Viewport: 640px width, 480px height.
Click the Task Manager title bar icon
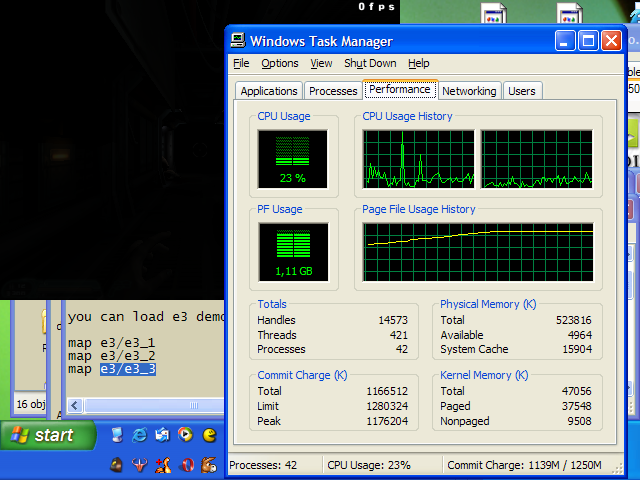[x=238, y=41]
